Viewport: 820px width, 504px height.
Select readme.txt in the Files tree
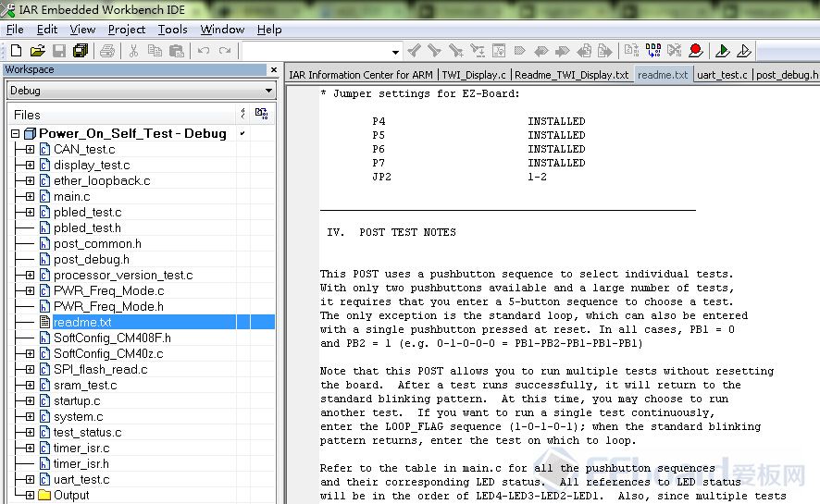point(82,322)
